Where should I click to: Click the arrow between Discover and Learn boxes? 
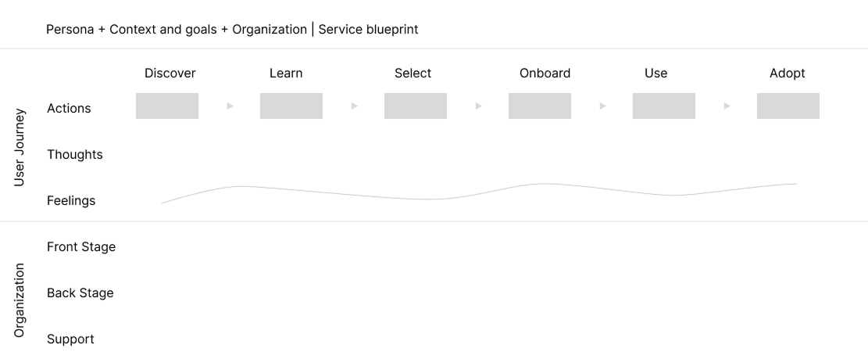pos(230,106)
